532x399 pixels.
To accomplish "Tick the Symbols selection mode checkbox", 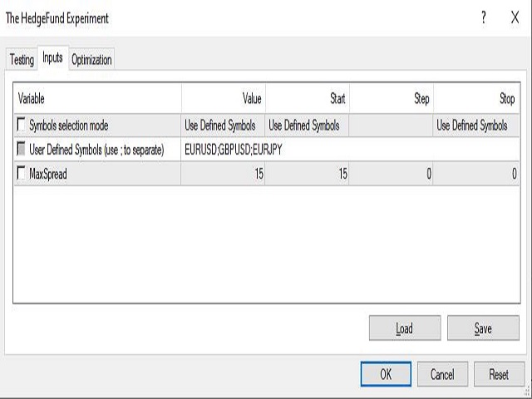I will [21, 125].
